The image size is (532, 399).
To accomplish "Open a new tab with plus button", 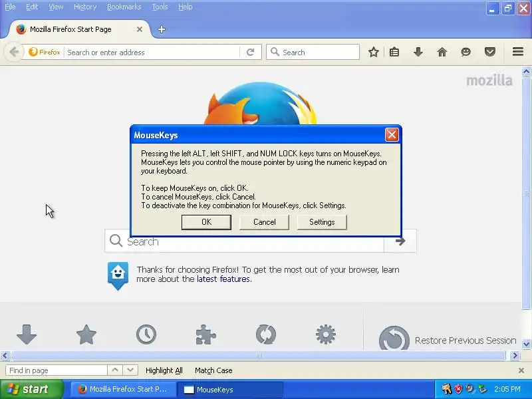I will [x=162, y=29].
